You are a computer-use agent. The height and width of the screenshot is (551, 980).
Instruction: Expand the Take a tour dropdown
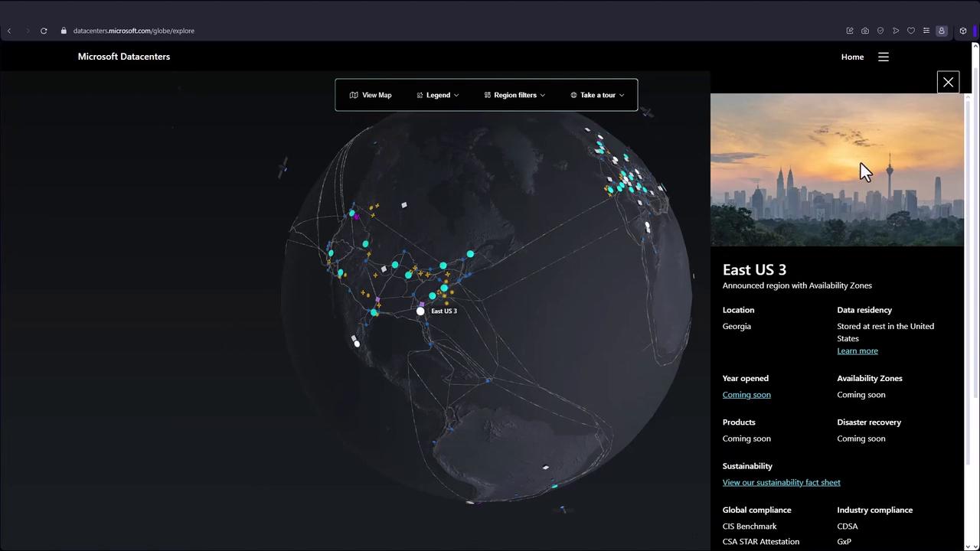[x=597, y=95]
